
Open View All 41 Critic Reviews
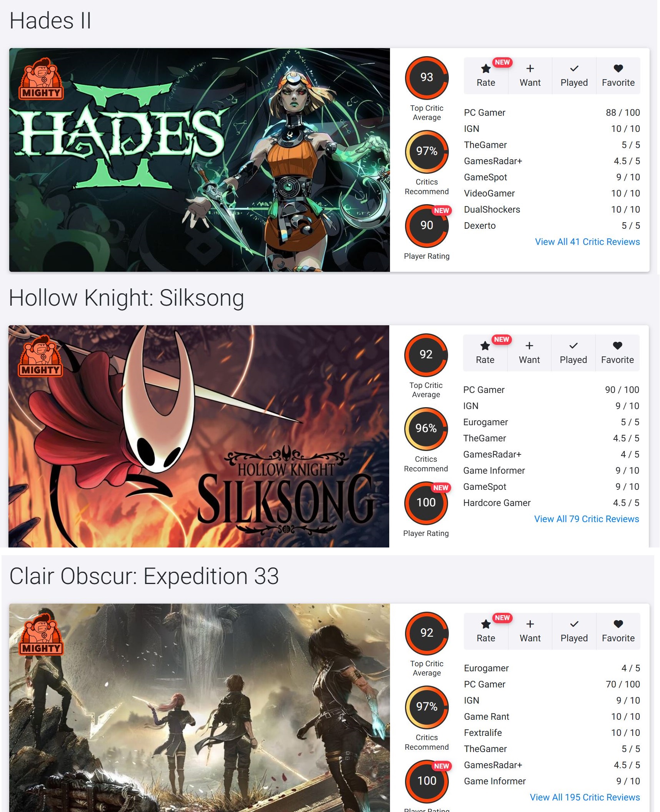[x=587, y=242]
